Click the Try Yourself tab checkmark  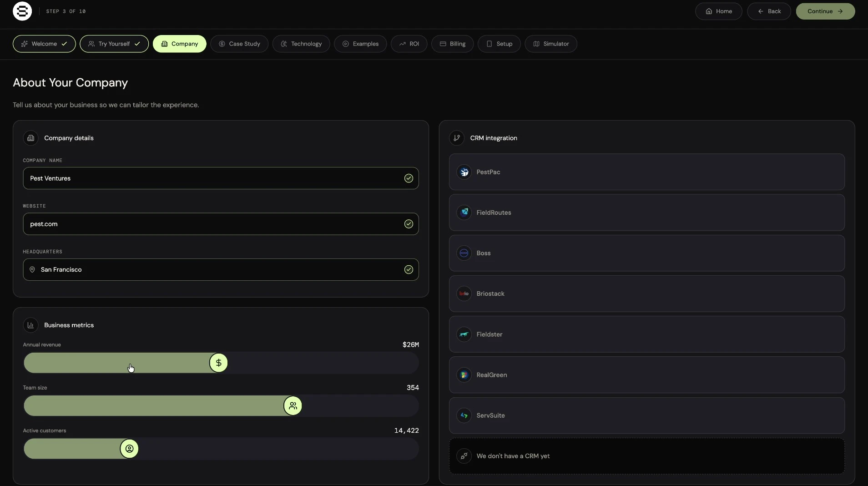tap(137, 44)
